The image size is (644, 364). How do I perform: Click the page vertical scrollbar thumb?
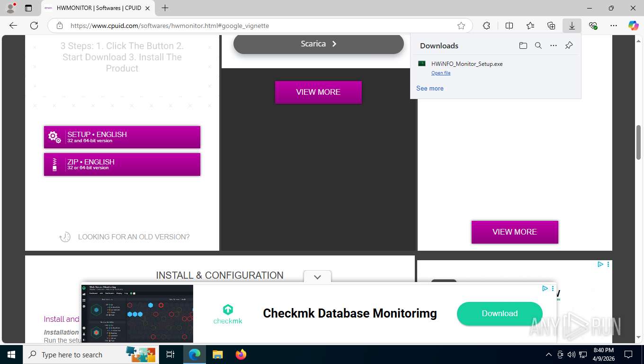[639, 142]
